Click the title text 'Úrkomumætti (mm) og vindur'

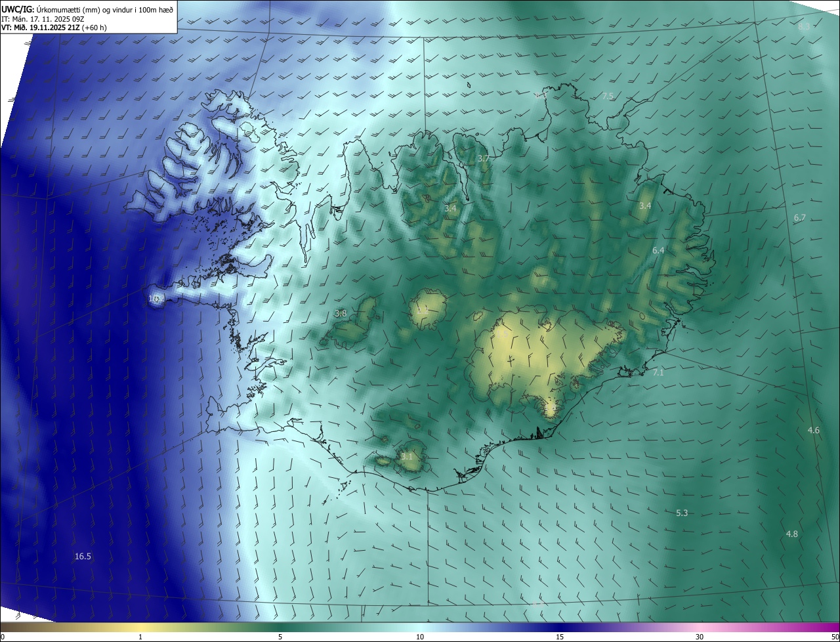click(83, 9)
